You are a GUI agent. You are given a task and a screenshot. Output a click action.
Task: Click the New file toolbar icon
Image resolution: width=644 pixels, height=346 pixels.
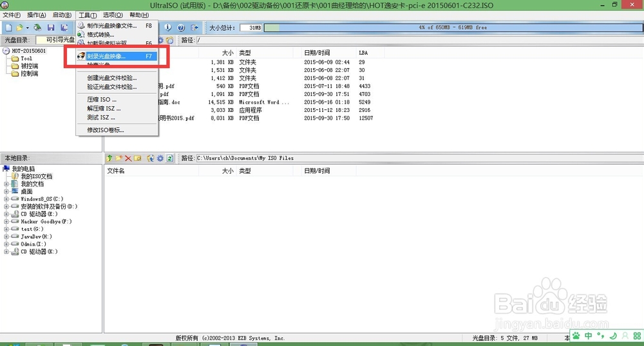[x=8, y=28]
